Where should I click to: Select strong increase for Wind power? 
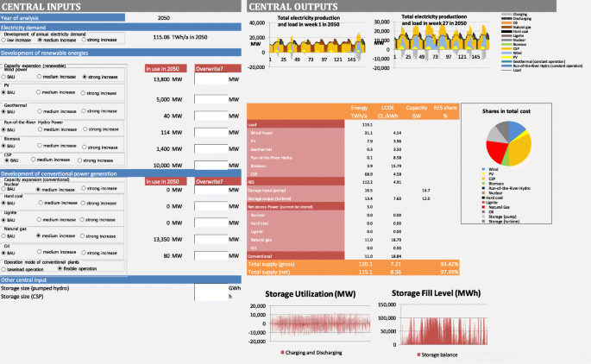(85, 77)
